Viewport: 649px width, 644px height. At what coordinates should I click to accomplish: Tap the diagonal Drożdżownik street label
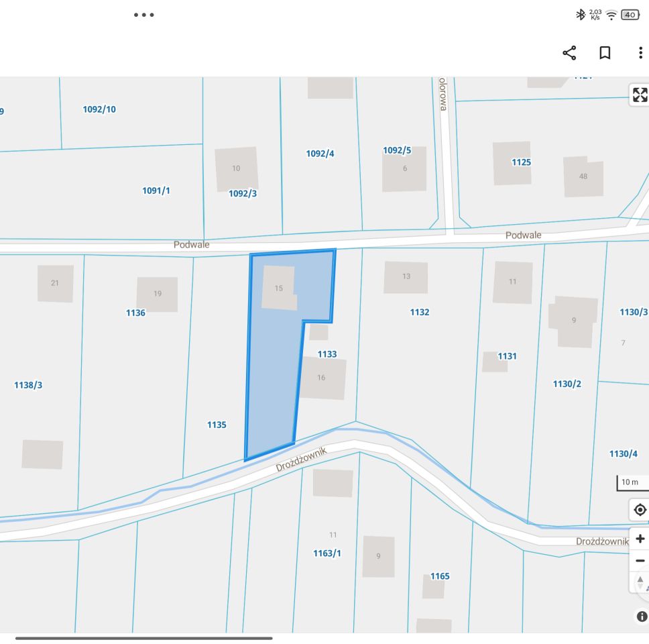[301, 460]
